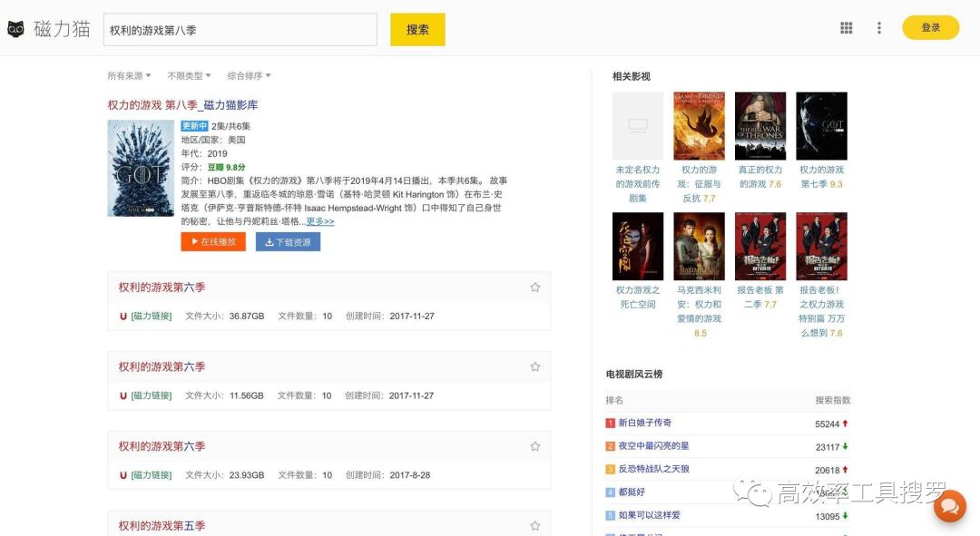The width and height of the screenshot is (980, 536).
Task: Open 权利的游戏第六季 result created 2017-8-28
Action: point(162,446)
